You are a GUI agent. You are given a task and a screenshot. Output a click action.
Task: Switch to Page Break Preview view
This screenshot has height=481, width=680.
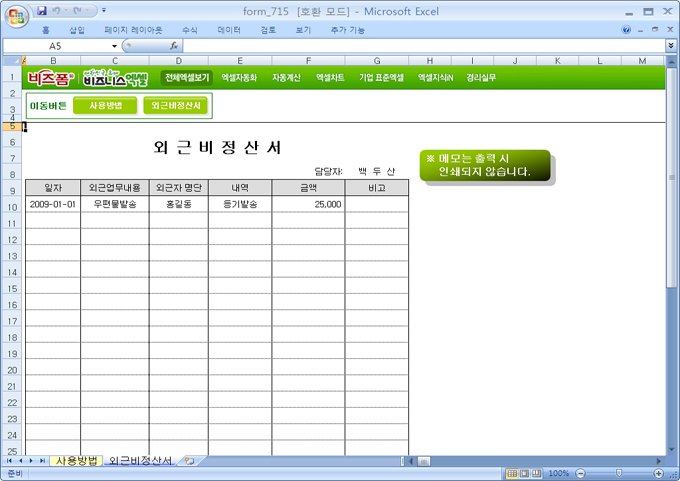pos(537,474)
